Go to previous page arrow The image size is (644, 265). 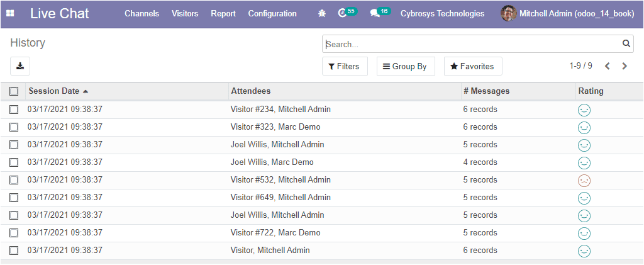point(608,66)
